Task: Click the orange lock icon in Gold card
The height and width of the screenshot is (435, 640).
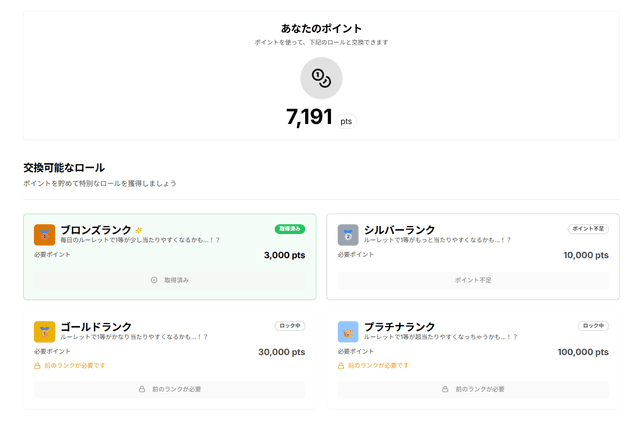Action: coord(37,366)
